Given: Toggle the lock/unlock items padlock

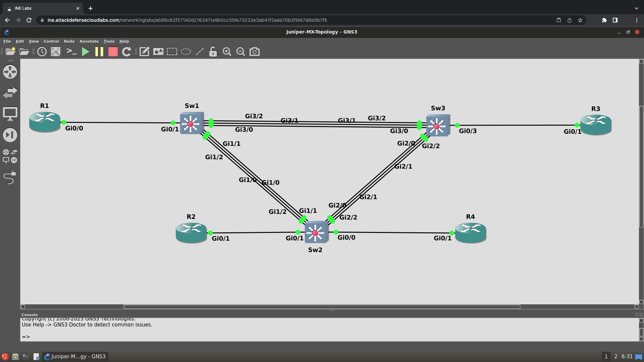Looking at the screenshot, I should click(x=213, y=52).
